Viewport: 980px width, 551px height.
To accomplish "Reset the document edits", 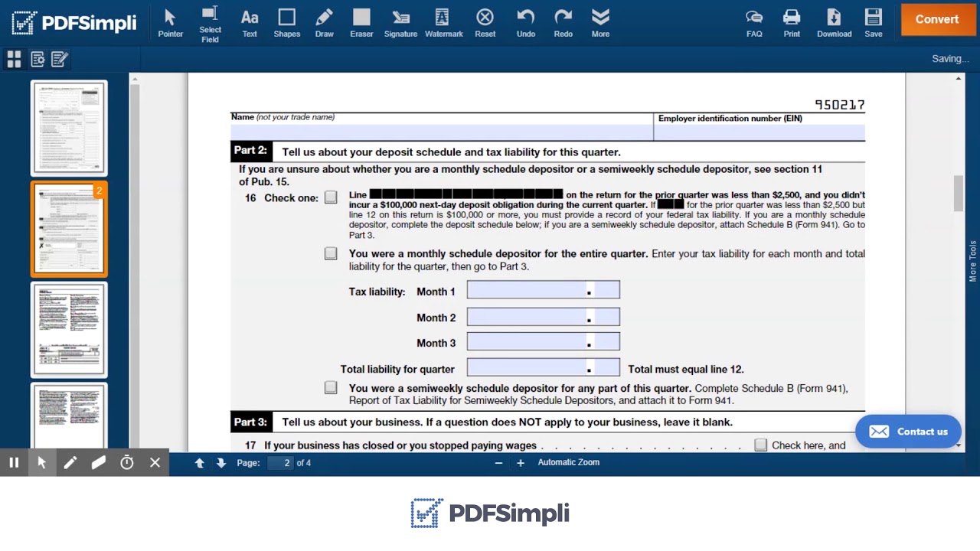I will tap(485, 23).
